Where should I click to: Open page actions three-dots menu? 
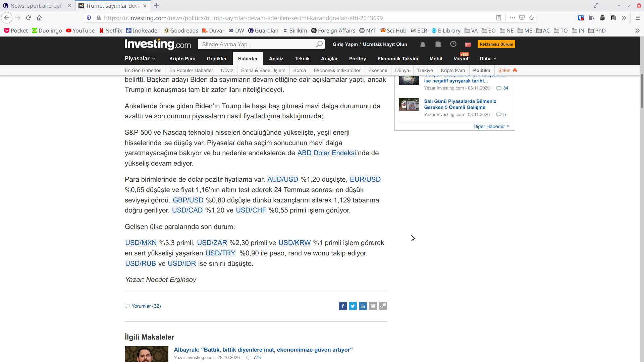[512, 18]
